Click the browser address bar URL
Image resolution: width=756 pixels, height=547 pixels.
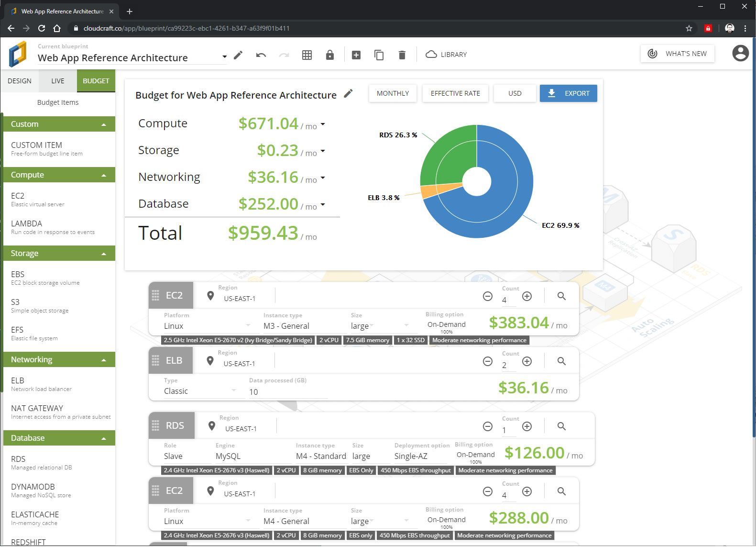[186, 28]
